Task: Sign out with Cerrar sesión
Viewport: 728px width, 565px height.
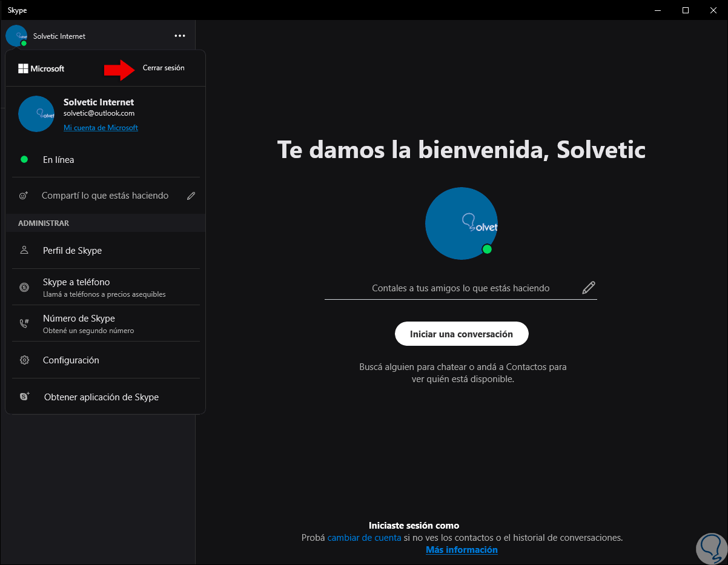Action: point(164,68)
